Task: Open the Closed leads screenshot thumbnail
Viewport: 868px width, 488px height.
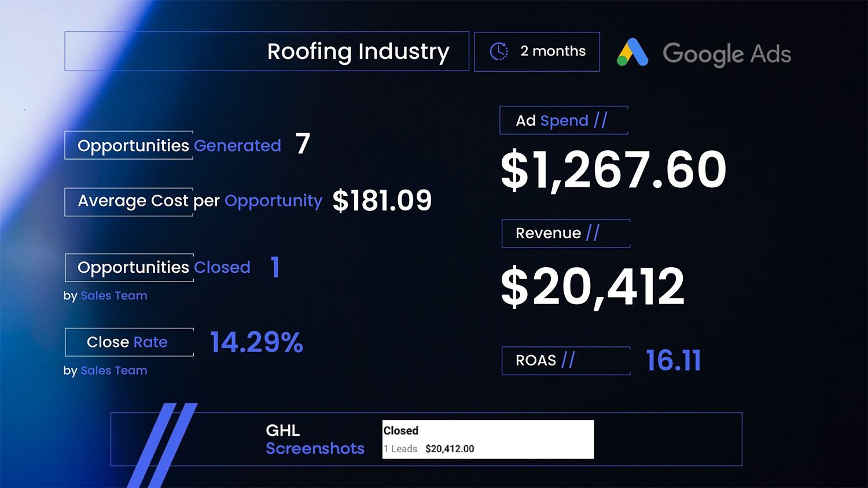Action: click(x=488, y=439)
